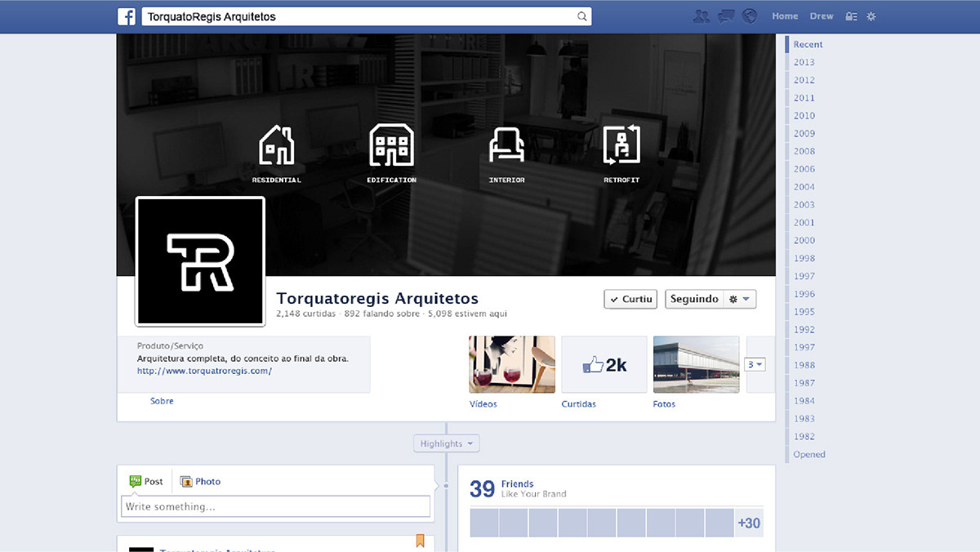
Task: Jump to 2004 in timeline
Action: tap(804, 187)
